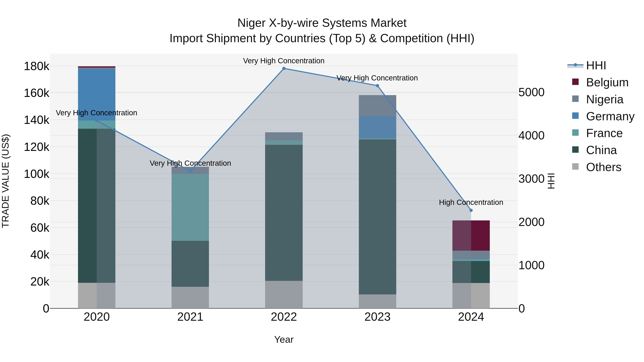Viewport: 644px width, 362px height.
Task: Click the 5000 right axis tick label
Action: (x=531, y=92)
